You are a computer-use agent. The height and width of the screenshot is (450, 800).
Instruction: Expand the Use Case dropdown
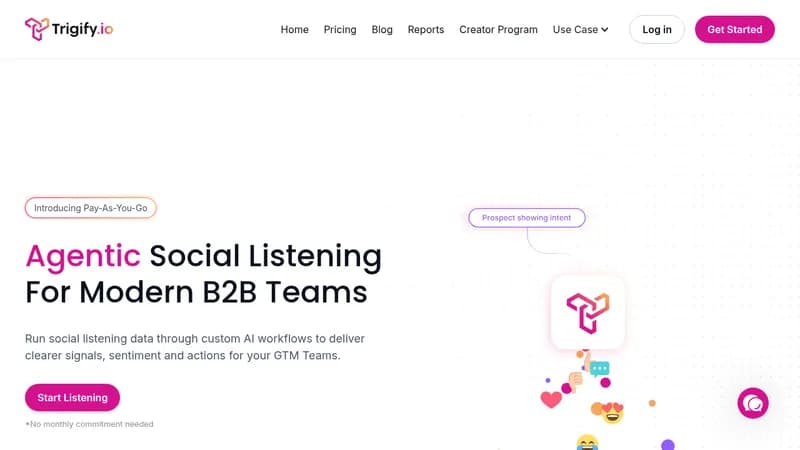[580, 30]
